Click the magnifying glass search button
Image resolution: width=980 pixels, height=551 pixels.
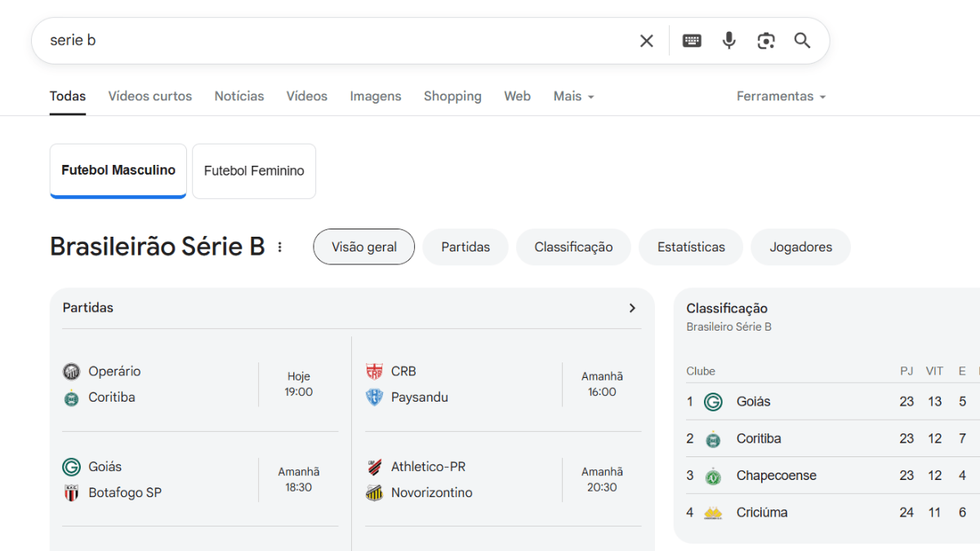coord(802,41)
